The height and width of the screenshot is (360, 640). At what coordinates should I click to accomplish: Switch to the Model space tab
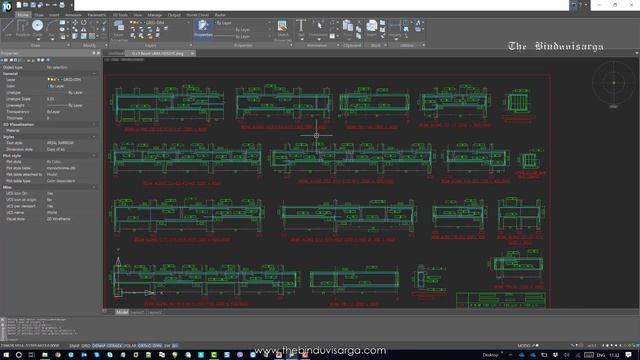122,312
